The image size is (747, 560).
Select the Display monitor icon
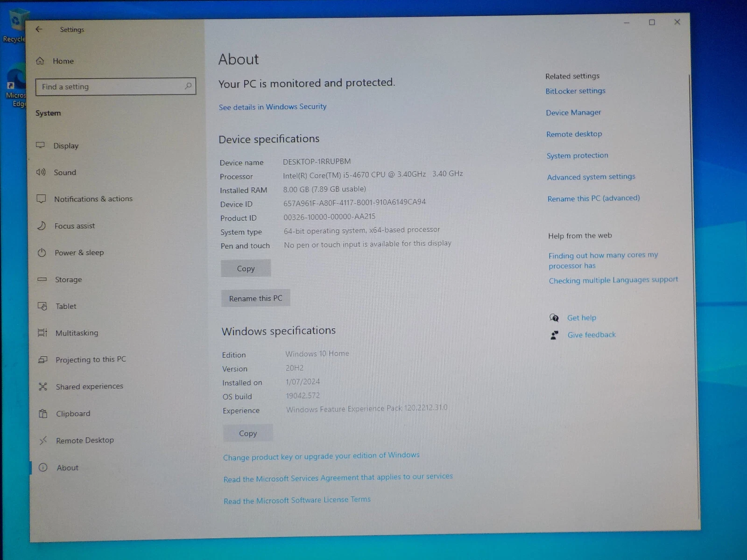point(41,145)
